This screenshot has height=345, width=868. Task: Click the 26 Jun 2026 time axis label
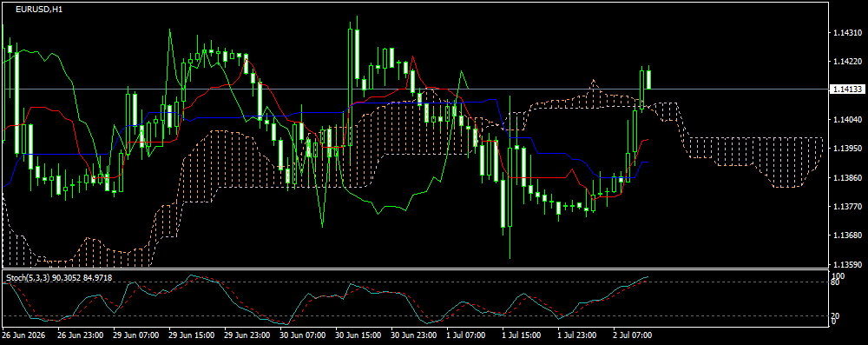(x=23, y=335)
